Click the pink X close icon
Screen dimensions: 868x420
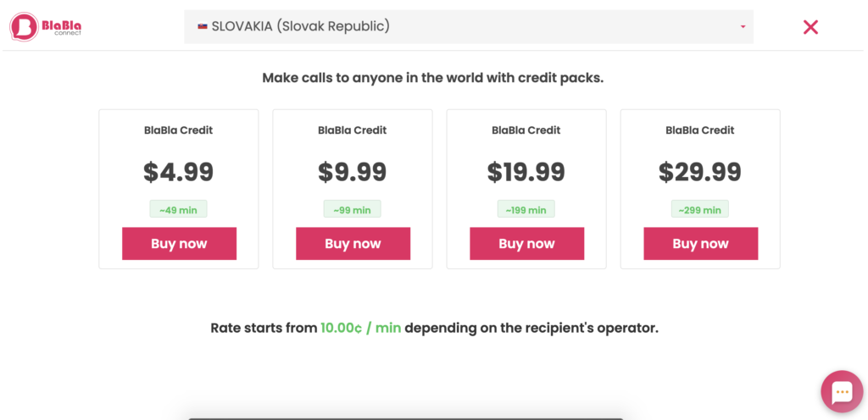(810, 27)
